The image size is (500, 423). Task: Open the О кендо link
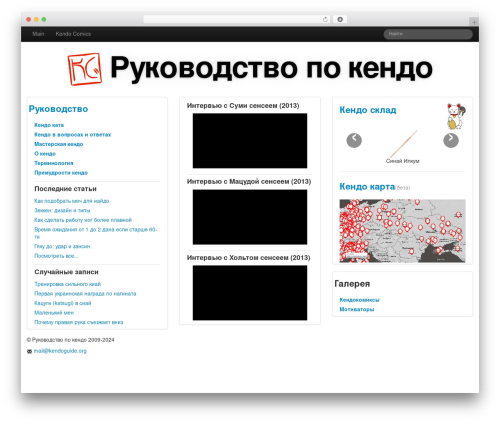(x=45, y=154)
